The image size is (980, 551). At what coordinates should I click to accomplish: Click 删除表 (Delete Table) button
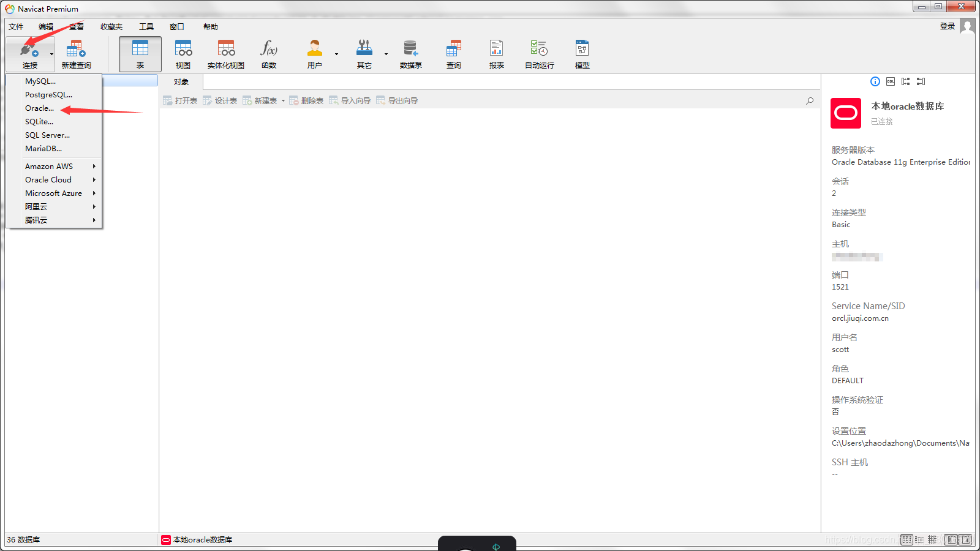point(306,101)
